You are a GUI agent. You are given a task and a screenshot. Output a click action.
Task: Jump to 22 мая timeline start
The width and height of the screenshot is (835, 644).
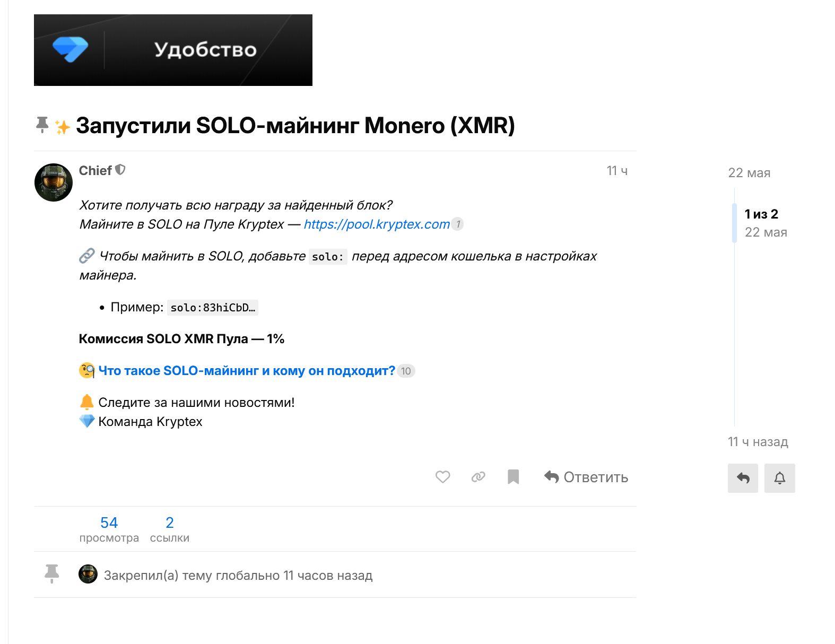[x=749, y=173]
